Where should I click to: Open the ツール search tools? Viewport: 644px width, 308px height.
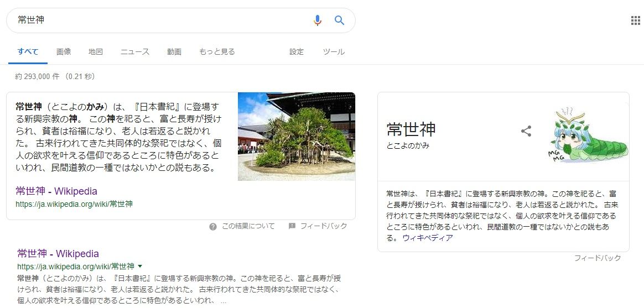(x=334, y=52)
